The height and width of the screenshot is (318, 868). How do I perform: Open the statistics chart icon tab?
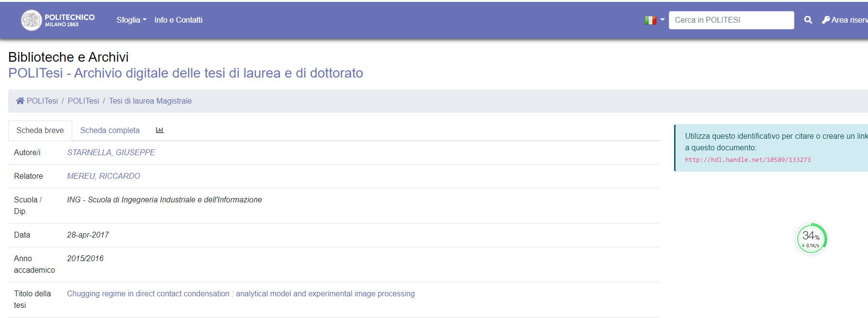click(x=160, y=130)
